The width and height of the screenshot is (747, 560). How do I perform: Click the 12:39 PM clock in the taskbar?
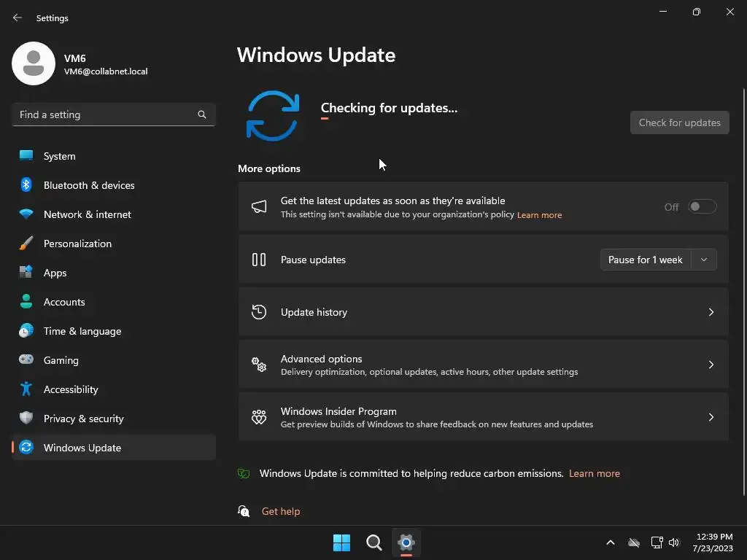click(714, 537)
